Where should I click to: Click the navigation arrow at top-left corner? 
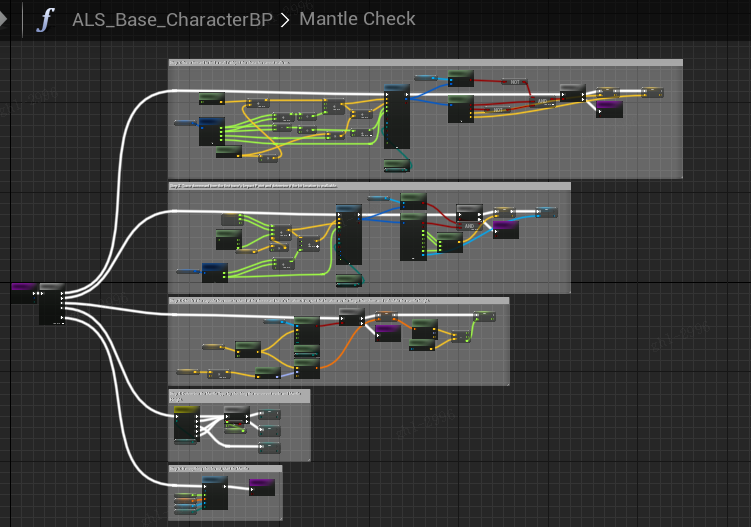click(4, 19)
